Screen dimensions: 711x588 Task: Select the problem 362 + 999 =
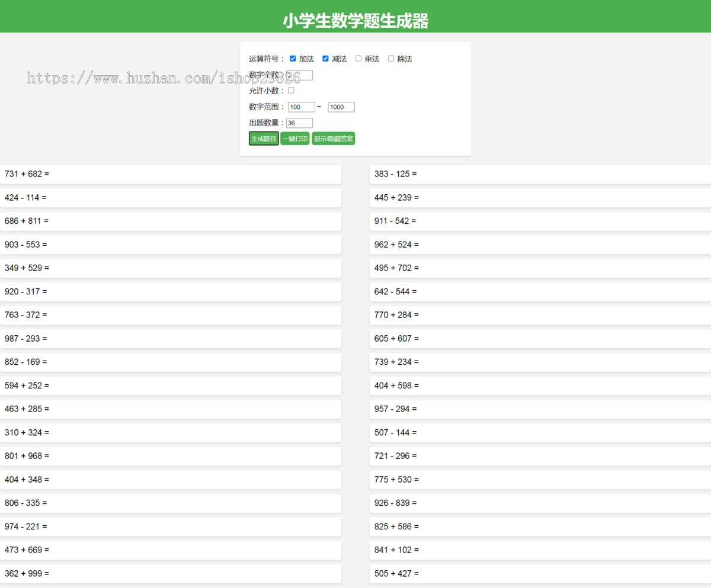pyautogui.click(x=171, y=573)
